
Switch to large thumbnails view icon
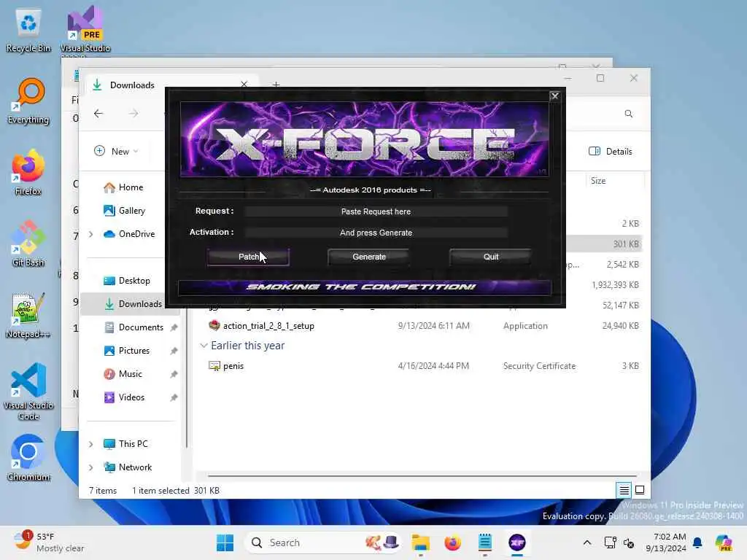(640, 489)
